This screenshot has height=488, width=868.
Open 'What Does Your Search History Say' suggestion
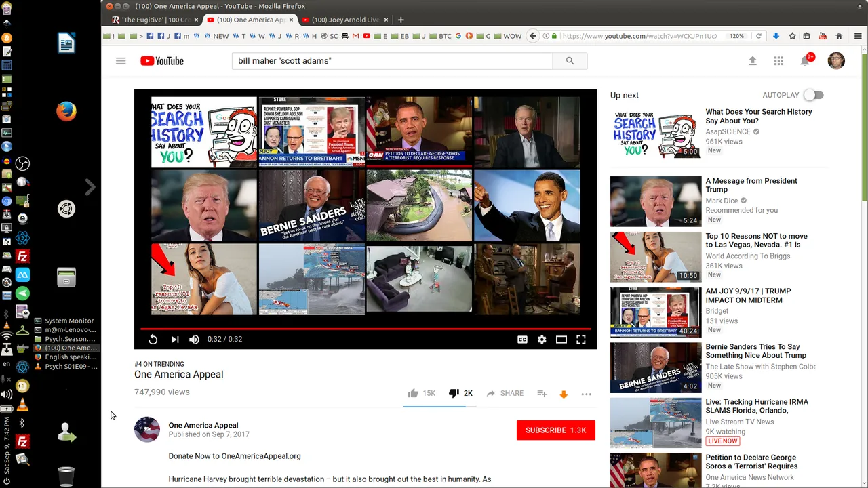759,117
